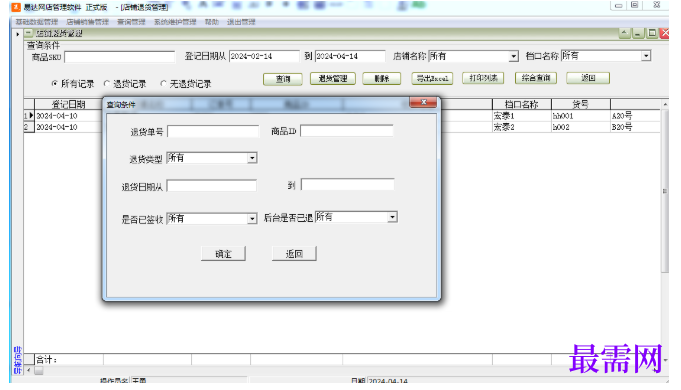Open the 基础数据管理 menu

[37, 22]
